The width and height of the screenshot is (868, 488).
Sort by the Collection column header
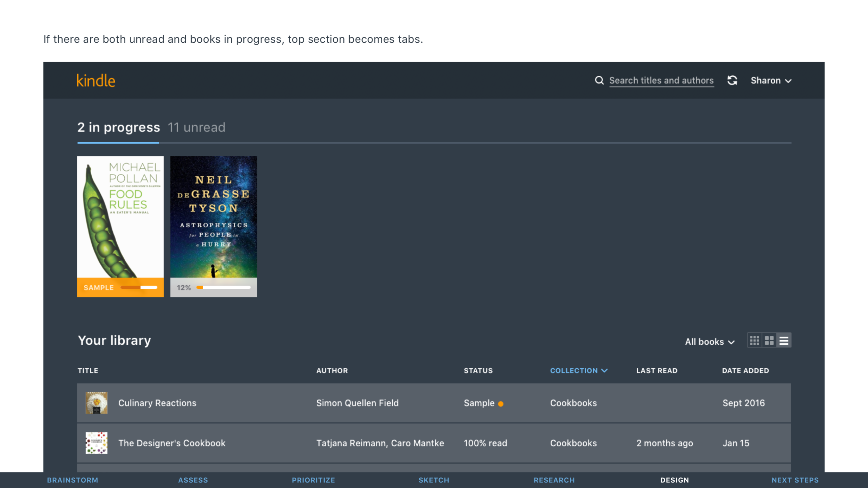pyautogui.click(x=578, y=371)
